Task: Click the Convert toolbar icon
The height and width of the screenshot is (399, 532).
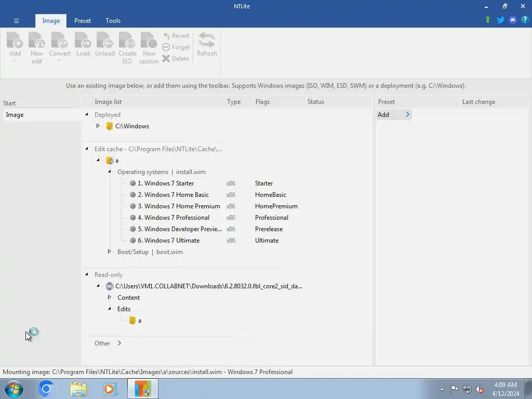Action: pos(60,39)
